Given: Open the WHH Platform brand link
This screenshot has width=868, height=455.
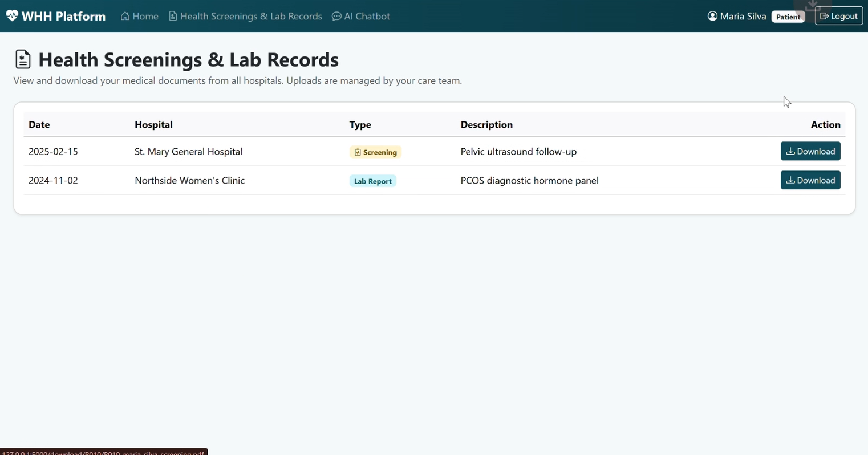Looking at the screenshot, I should point(56,16).
